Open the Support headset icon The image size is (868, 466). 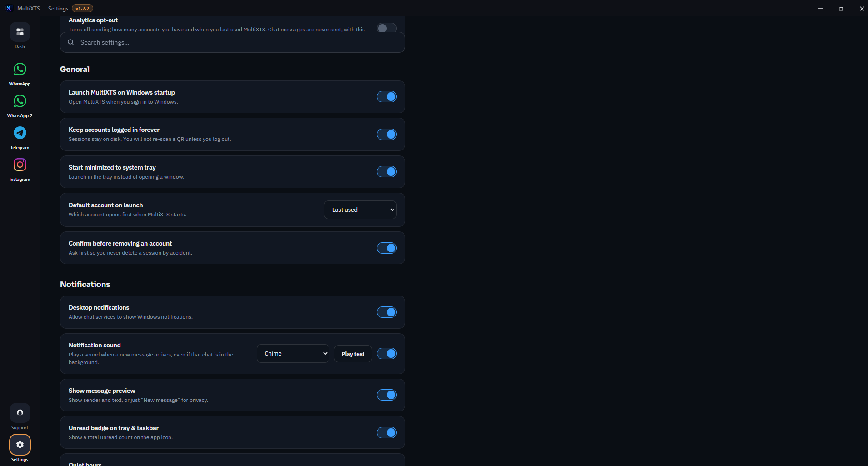(20, 413)
